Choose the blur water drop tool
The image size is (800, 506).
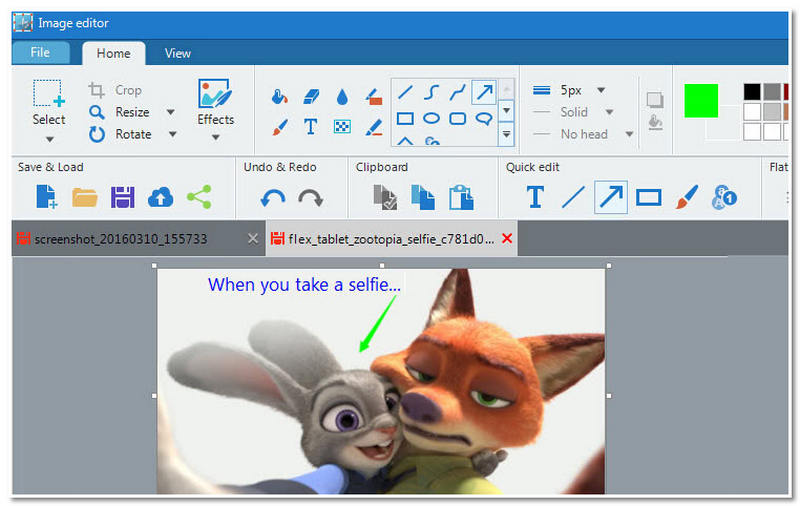tap(342, 97)
